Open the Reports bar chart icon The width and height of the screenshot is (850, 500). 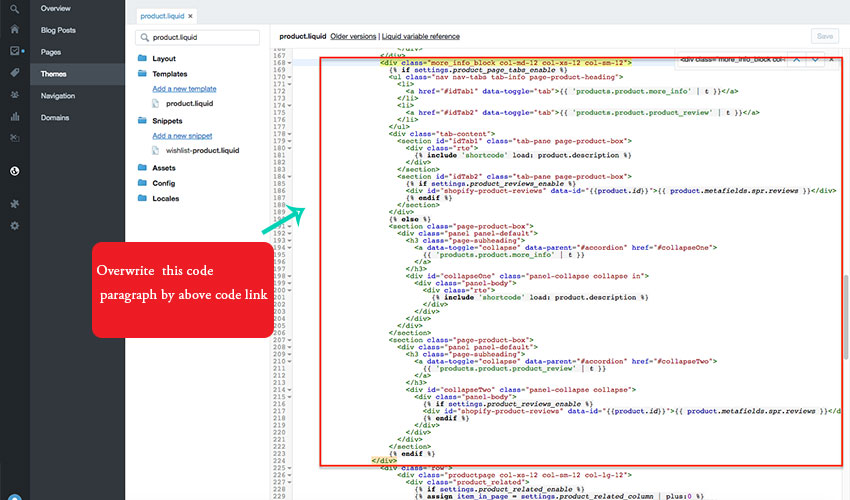(14, 116)
